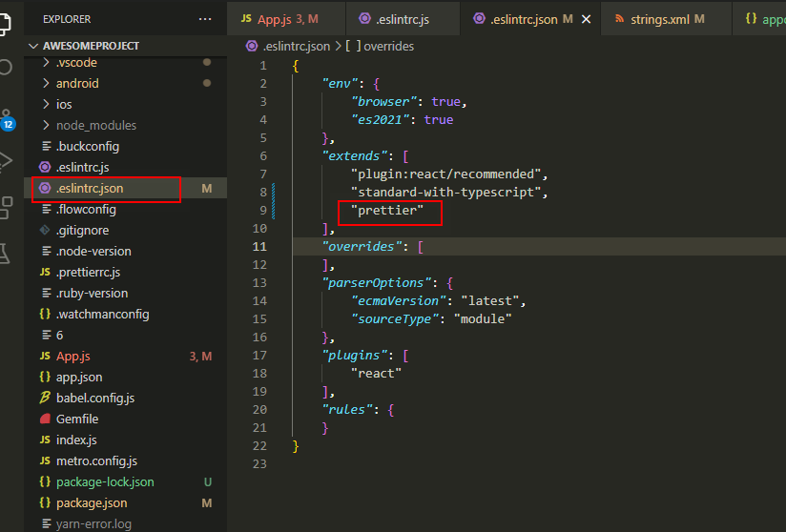Screen dimensions: 786x532
Task: Open package.json from the file tree
Action: click(x=91, y=503)
